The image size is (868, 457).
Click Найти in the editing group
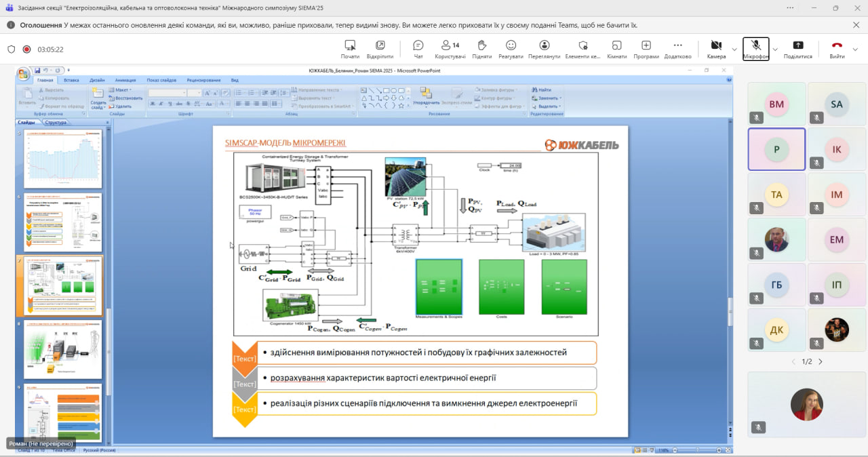click(541, 90)
